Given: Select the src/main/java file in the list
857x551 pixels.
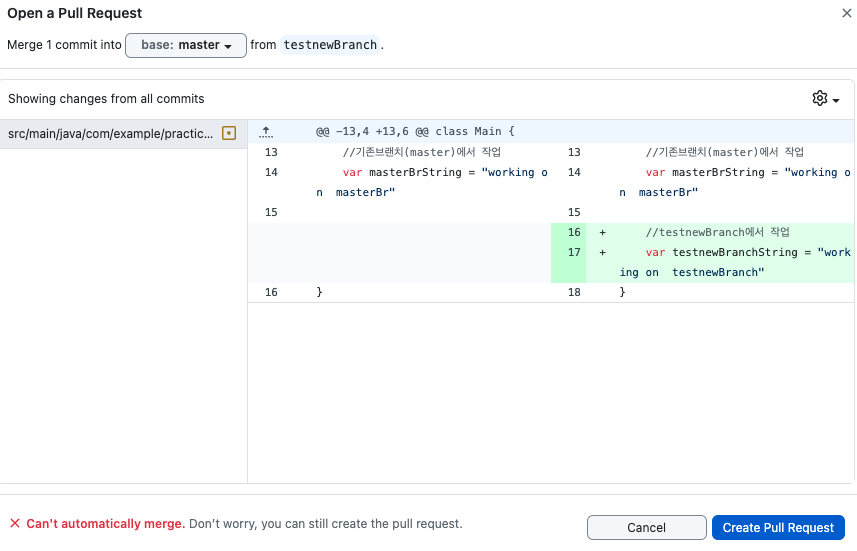Looking at the screenshot, I should point(111,132).
